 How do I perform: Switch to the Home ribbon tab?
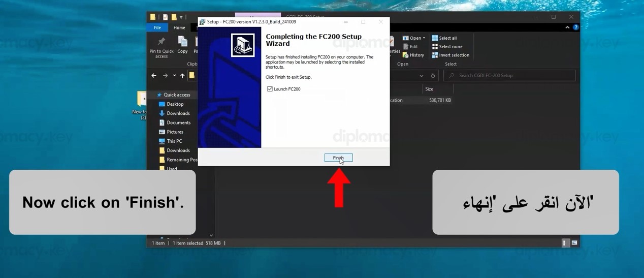pos(179,27)
